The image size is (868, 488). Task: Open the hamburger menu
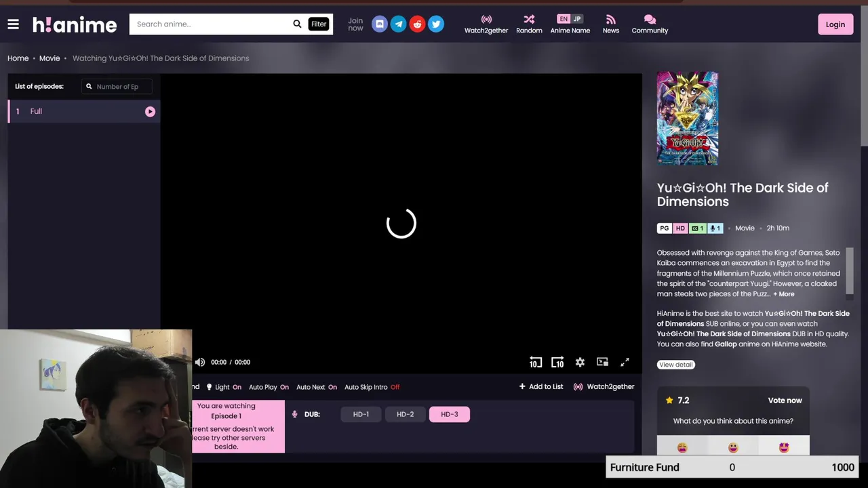13,24
